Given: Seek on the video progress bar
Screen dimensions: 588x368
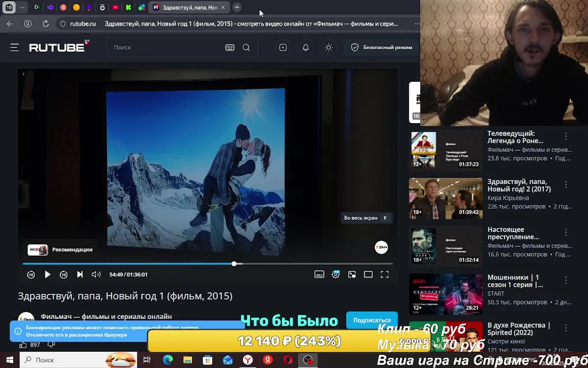Looking at the screenshot, I should point(208,264).
